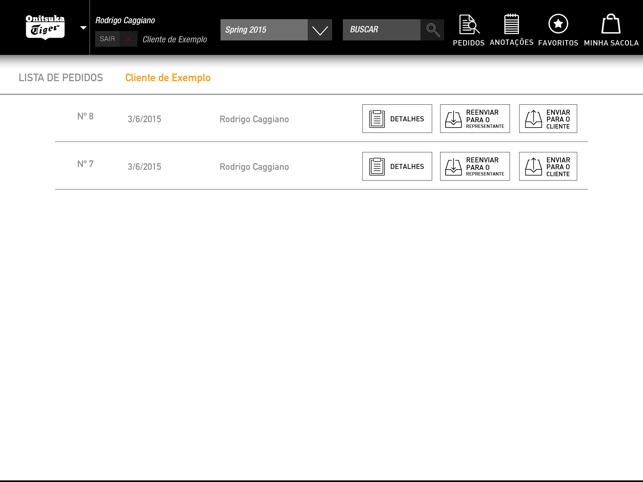The image size is (643, 482).
Task: Open Detalhes for order Nº 8
Action: pos(397,119)
